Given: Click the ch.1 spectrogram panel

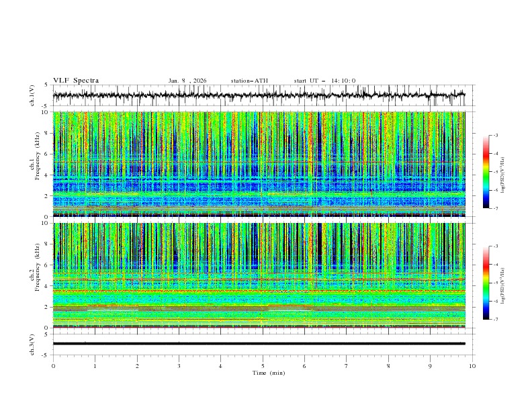Looking at the screenshot, I should (259, 164).
